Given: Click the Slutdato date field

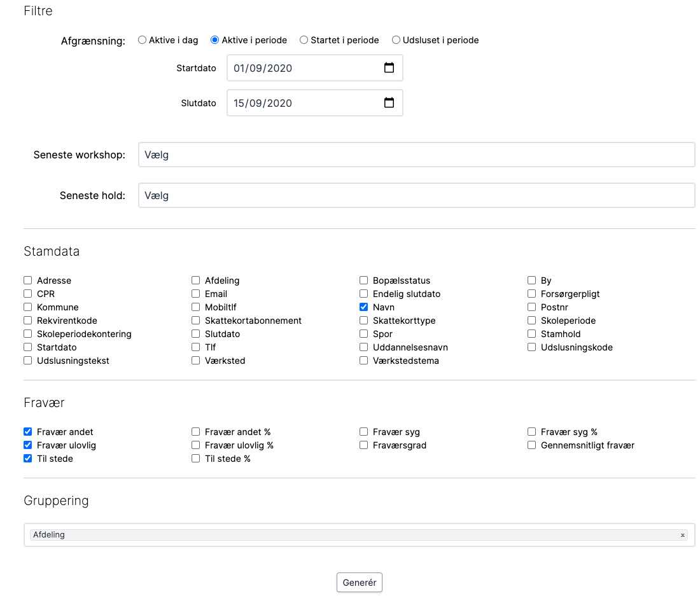Looking at the screenshot, I should coord(315,102).
